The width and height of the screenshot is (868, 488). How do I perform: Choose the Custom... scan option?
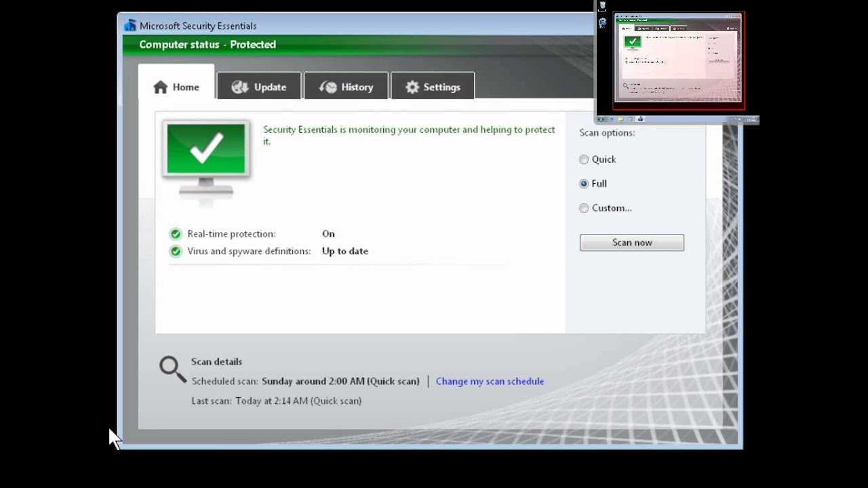(584, 208)
